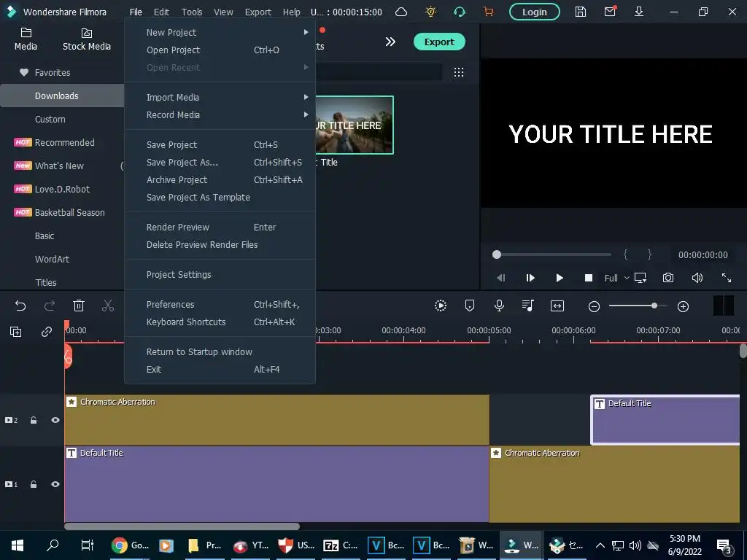This screenshot has width=747, height=560.
Task: Click the undo arrow in timeline toolbar
Action: point(20,306)
